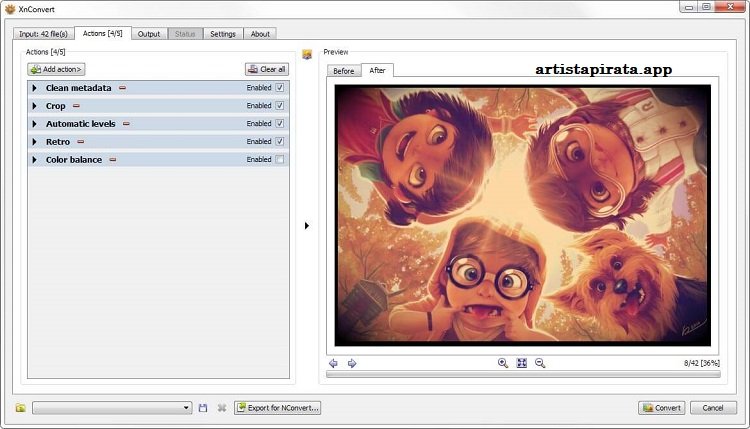Select the Crop action label
This screenshot has width=750, height=429.
coord(55,106)
